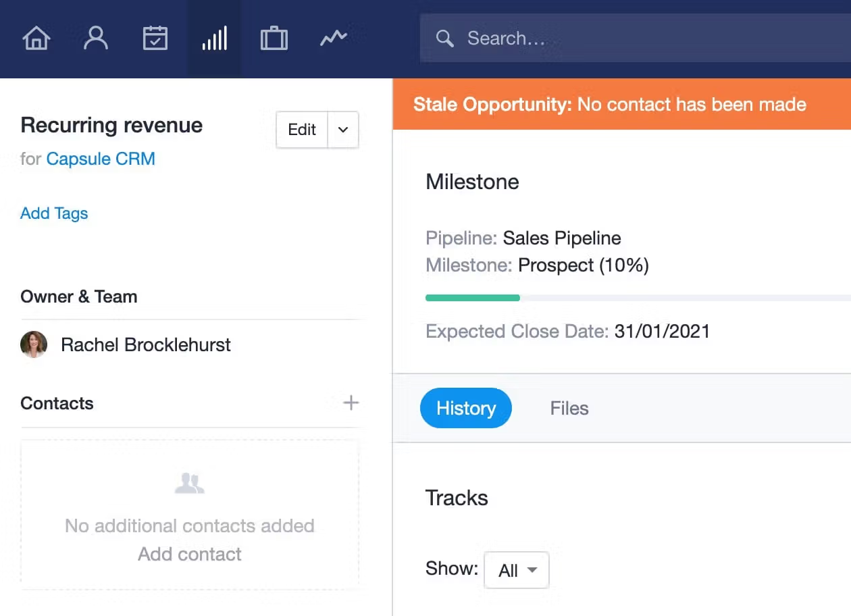Click the green milestone progress bar
This screenshot has width=851, height=616.
473,298
